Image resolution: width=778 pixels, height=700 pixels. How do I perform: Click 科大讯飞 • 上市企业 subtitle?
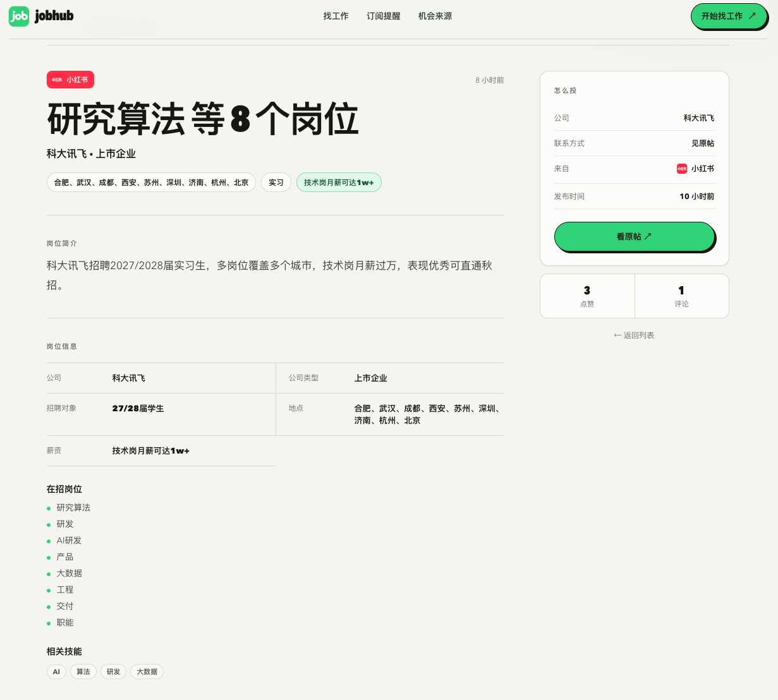91,154
